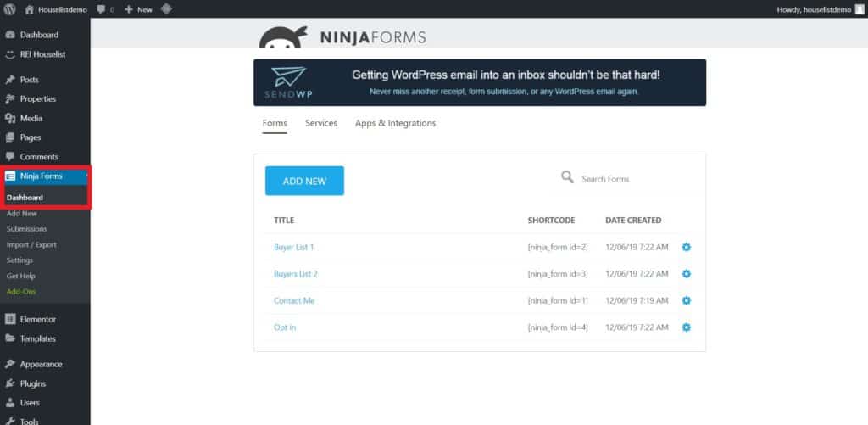This screenshot has width=868, height=425.
Task: Open the comments bubble icon in admin bar
Action: click(101, 9)
